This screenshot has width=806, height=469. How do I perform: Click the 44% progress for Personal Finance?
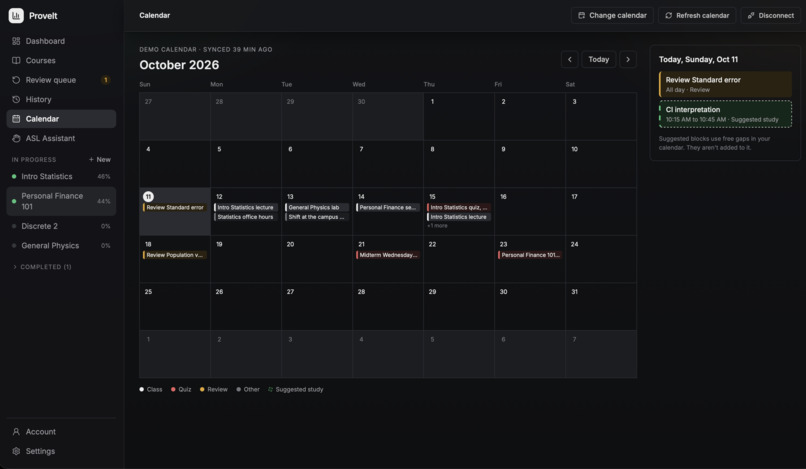(x=104, y=201)
